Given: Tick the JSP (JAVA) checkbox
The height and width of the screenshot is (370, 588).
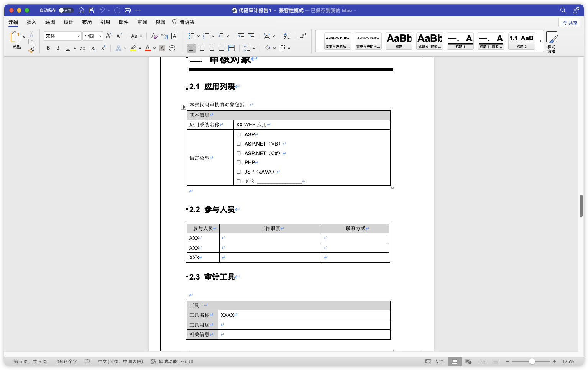Looking at the screenshot, I should (x=238, y=172).
